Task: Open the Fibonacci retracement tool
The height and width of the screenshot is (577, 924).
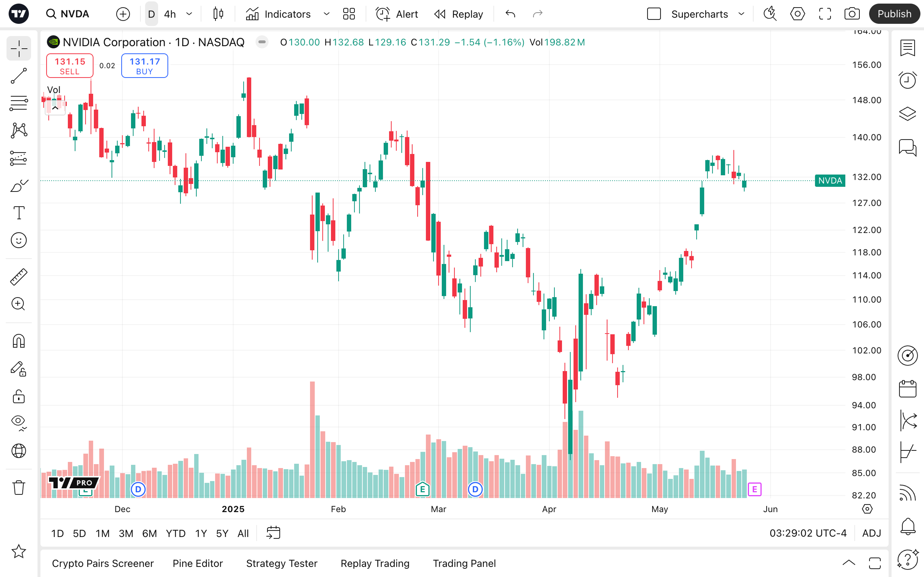Action: tap(18, 103)
